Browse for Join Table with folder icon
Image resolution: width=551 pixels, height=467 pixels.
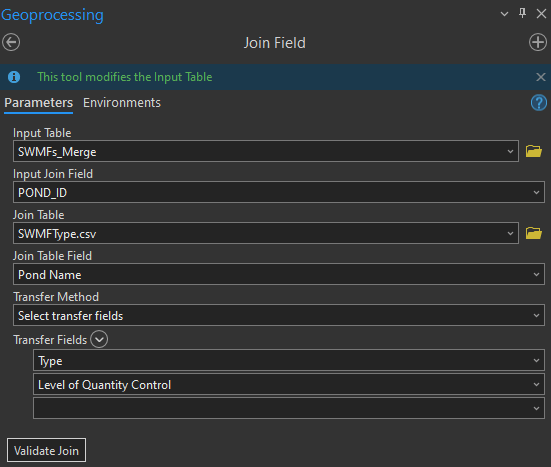[533, 233]
